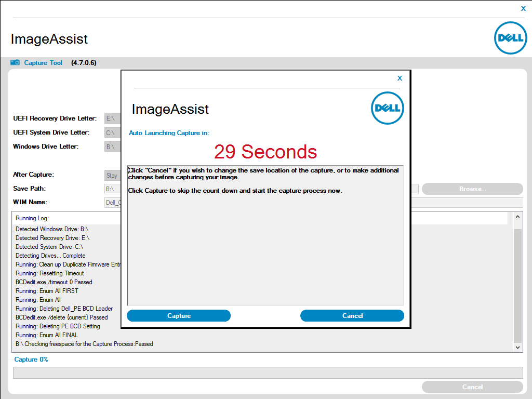The width and height of the screenshot is (532, 399).
Task: Click the 'Capture 0%' status label
Action: point(31,360)
